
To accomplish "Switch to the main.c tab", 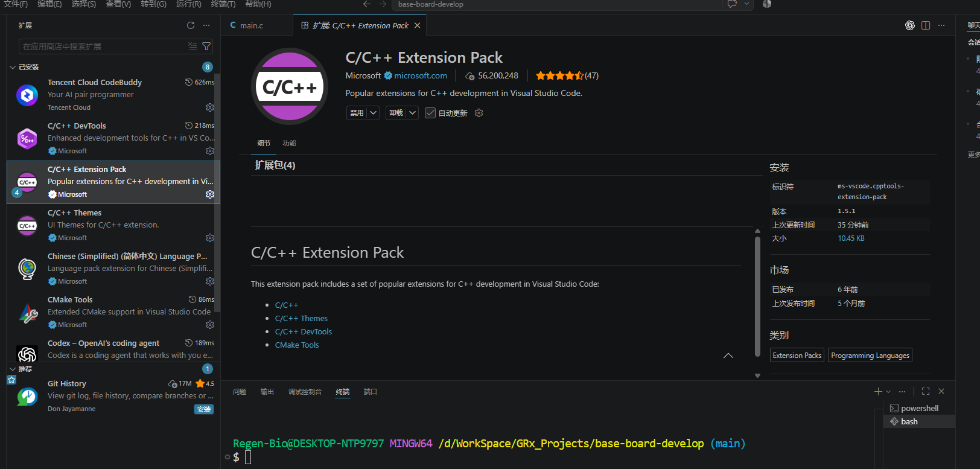I will click(x=251, y=25).
